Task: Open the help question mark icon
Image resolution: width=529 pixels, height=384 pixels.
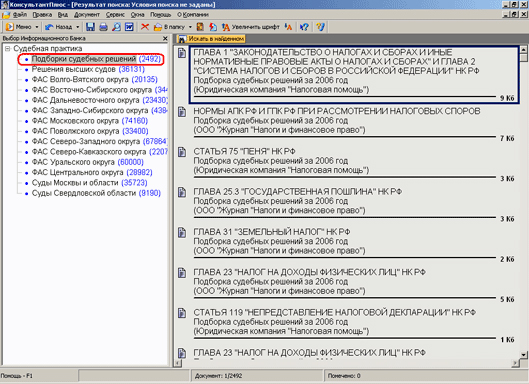Action: [320, 27]
